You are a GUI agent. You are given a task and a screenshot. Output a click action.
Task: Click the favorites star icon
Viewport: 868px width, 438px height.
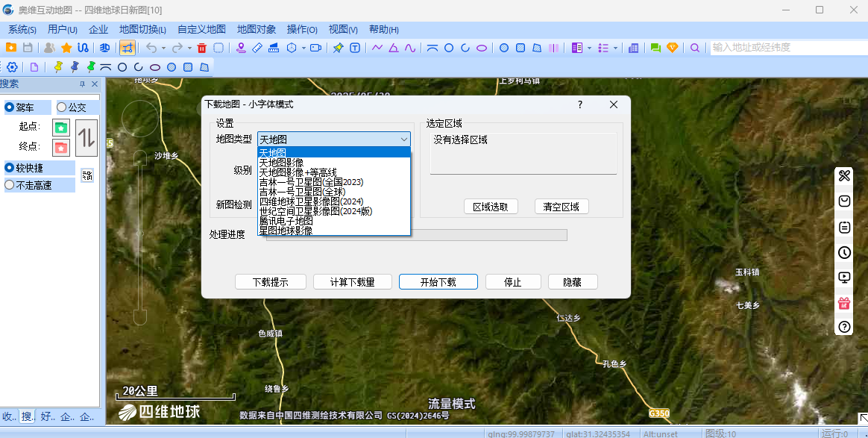(x=66, y=47)
